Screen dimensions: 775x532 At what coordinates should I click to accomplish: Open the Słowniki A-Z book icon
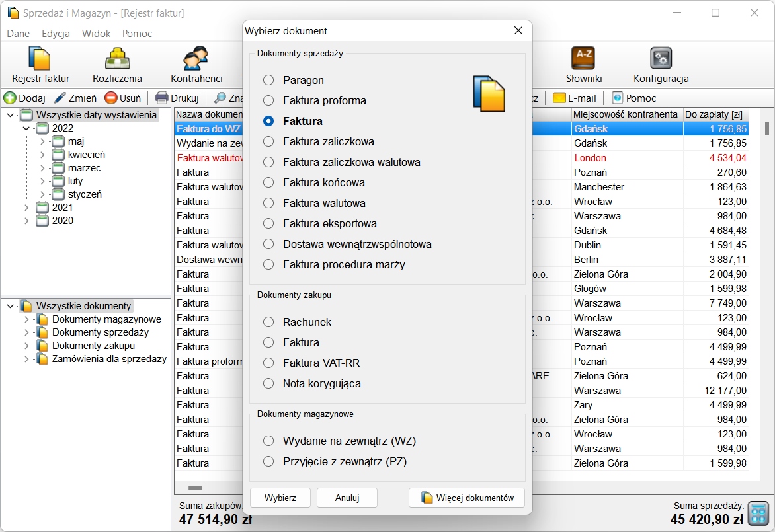click(x=583, y=59)
